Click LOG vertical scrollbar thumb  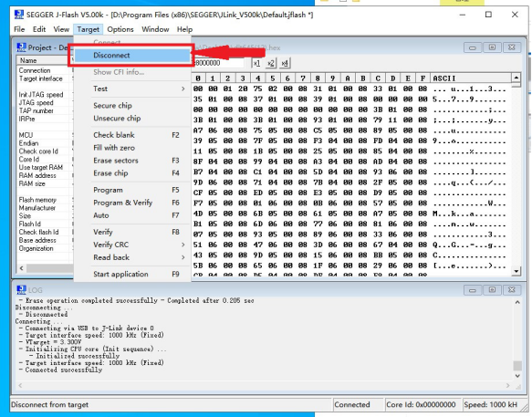pos(517,365)
